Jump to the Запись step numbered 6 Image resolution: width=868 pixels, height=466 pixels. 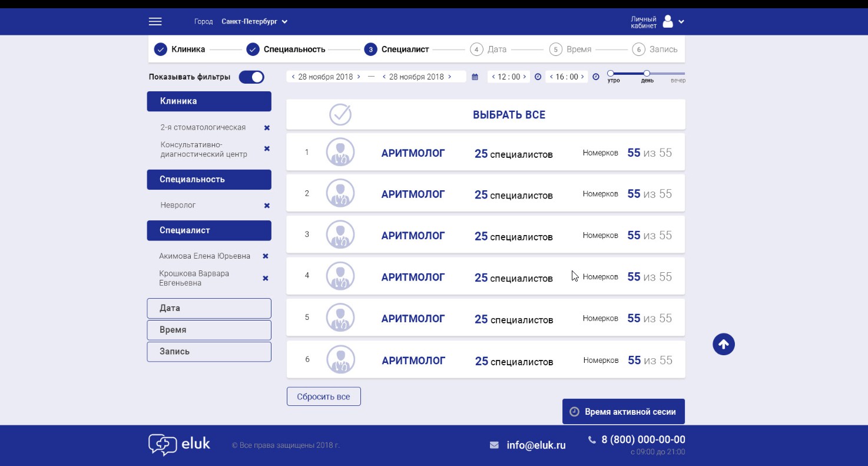click(655, 49)
